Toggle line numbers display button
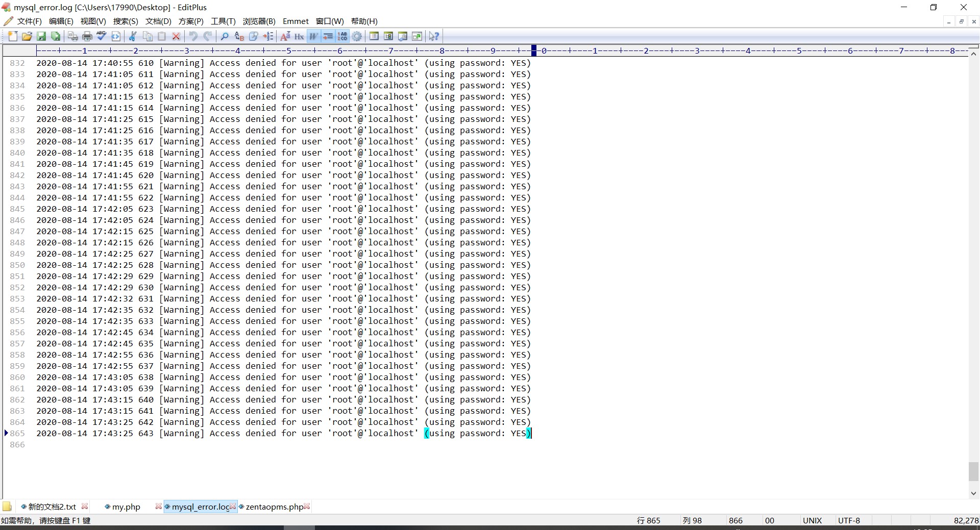980x530 pixels. [342, 36]
